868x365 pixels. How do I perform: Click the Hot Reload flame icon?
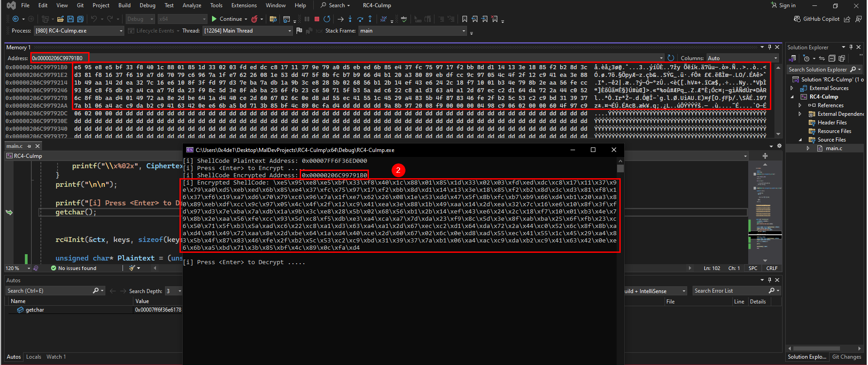(x=255, y=19)
